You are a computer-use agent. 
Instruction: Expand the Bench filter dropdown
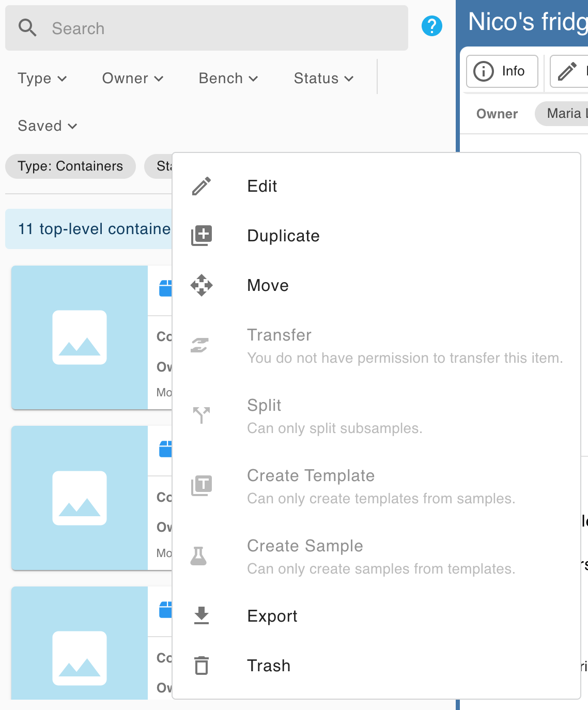(228, 79)
